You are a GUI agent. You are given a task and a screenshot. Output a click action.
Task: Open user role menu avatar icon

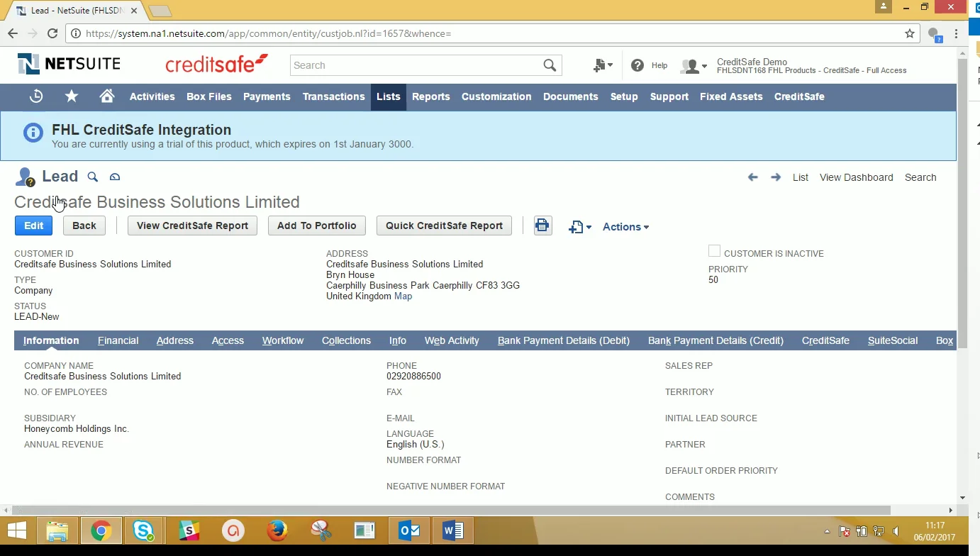[x=693, y=66]
